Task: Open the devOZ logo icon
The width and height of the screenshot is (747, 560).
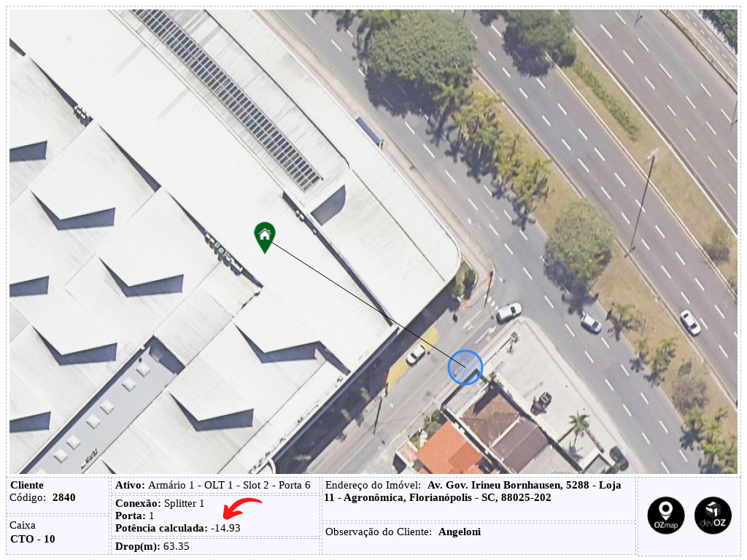Action: coord(713,515)
